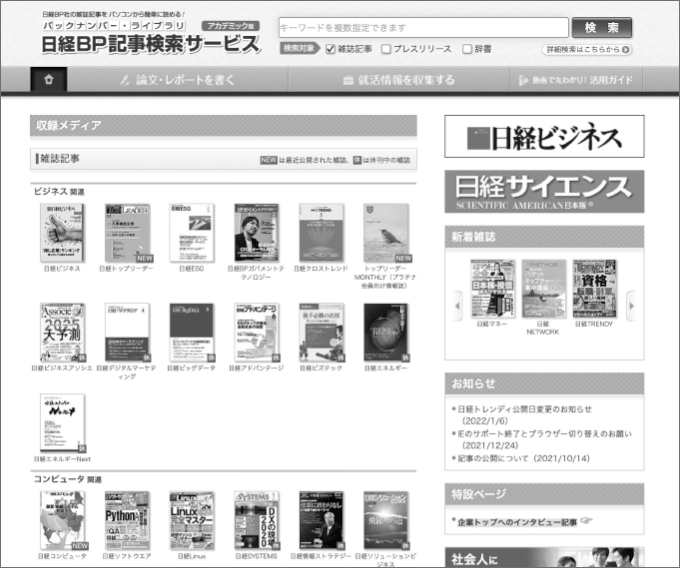Viewport: 680px width, 568px height.
Task: Switch to 就活情報を収集する tab
Action: (x=396, y=80)
